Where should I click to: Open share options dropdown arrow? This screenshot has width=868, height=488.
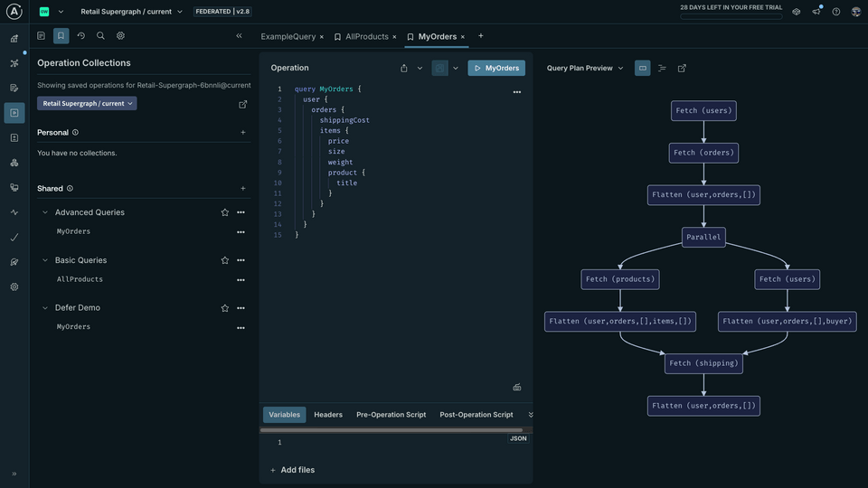420,68
